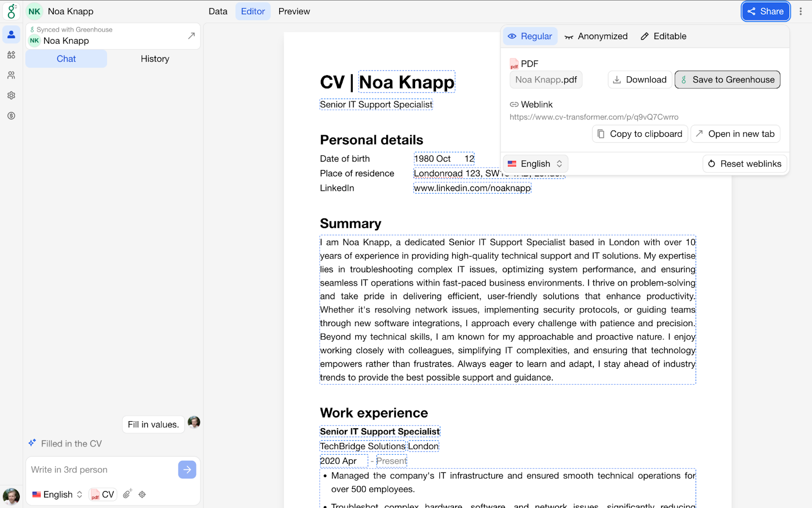Click the Synced with Greenhouse label
Image resolution: width=812 pixels, height=508 pixels.
coord(75,29)
